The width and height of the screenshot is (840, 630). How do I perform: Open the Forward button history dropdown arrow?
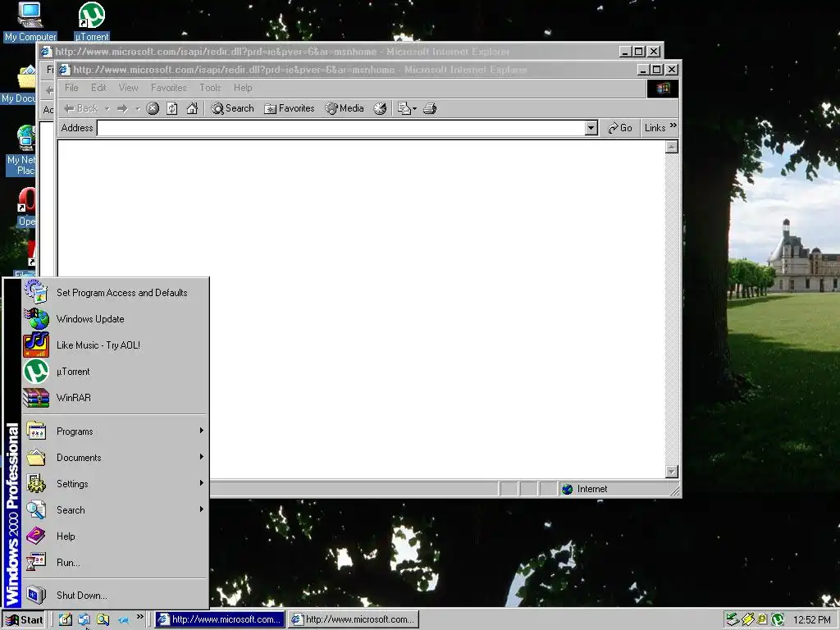pyautogui.click(x=138, y=109)
